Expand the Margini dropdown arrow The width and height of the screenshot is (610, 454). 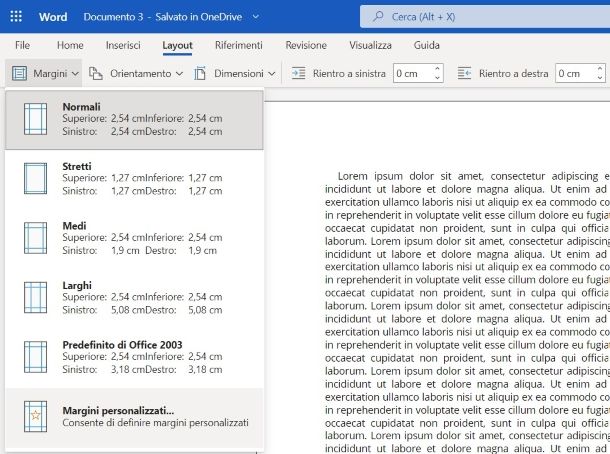(75, 74)
